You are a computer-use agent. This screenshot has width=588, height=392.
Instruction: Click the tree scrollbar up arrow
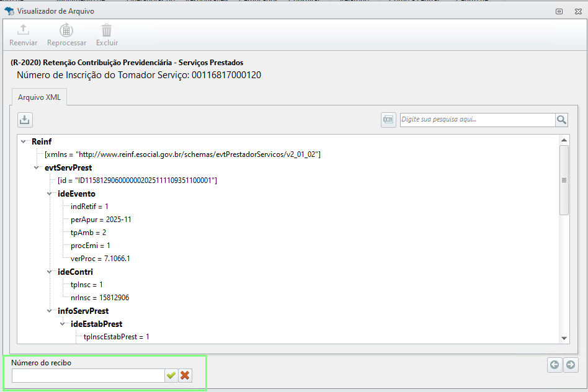point(564,140)
